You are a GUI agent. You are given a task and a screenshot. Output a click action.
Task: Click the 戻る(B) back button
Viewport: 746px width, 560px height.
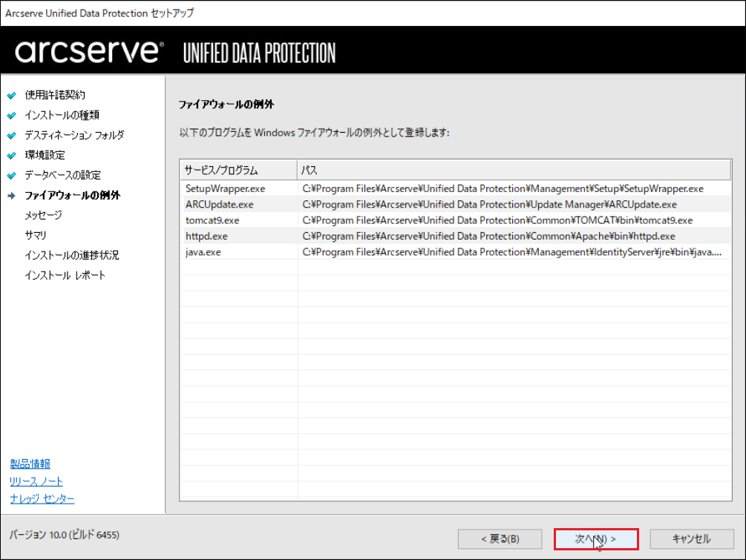[x=500, y=539]
